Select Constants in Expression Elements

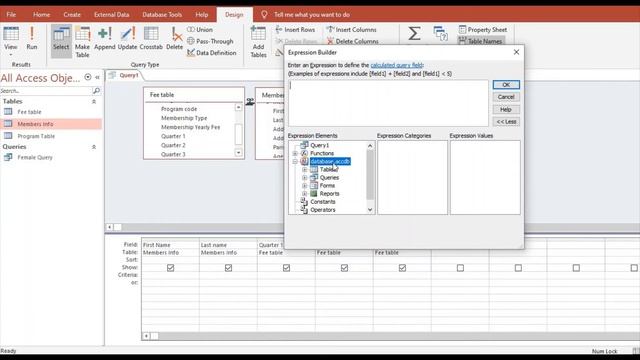[x=322, y=202]
